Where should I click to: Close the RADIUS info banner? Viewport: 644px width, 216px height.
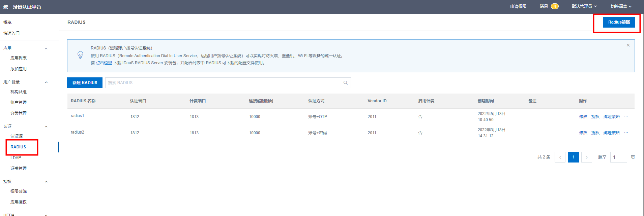point(628,45)
